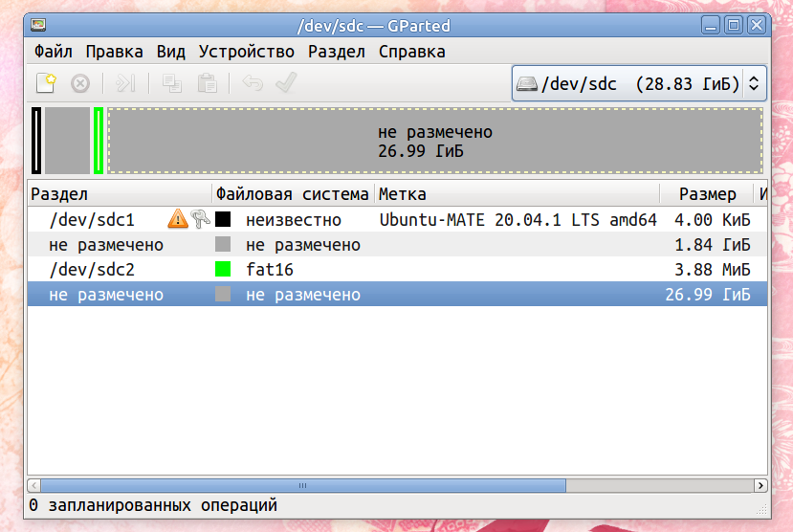Click the Paste partition toolbar icon

pyautogui.click(x=208, y=83)
